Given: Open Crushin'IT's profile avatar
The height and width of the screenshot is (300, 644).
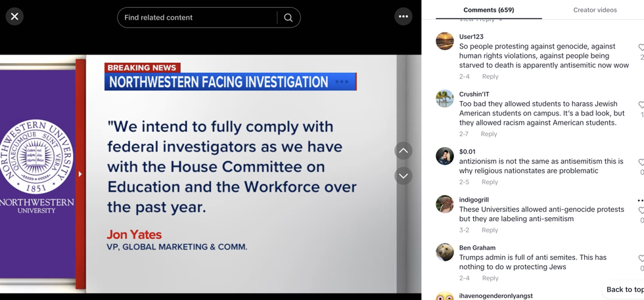Looking at the screenshot, I should click(445, 98).
